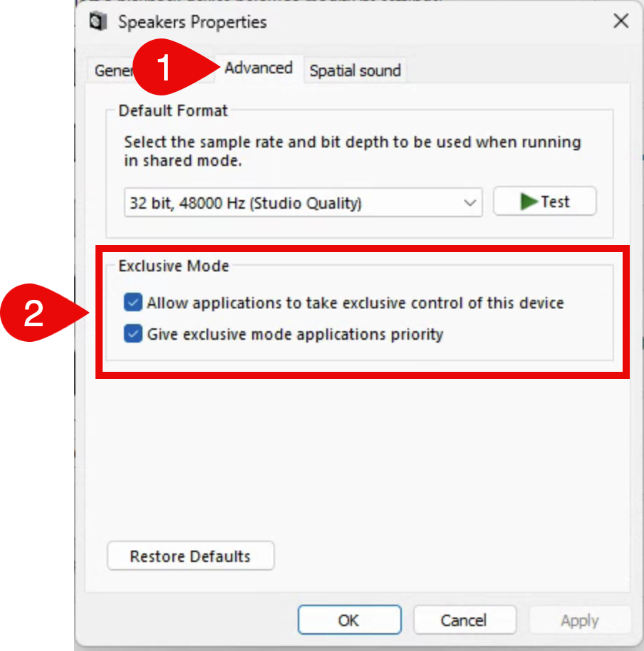Open the Spatial sound tab

pos(355,71)
